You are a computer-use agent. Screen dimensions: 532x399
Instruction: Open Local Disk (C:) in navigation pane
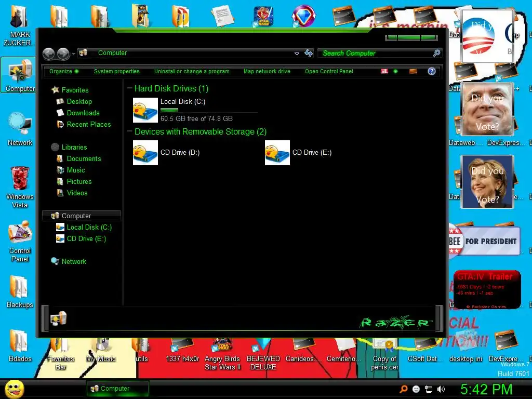click(x=89, y=228)
